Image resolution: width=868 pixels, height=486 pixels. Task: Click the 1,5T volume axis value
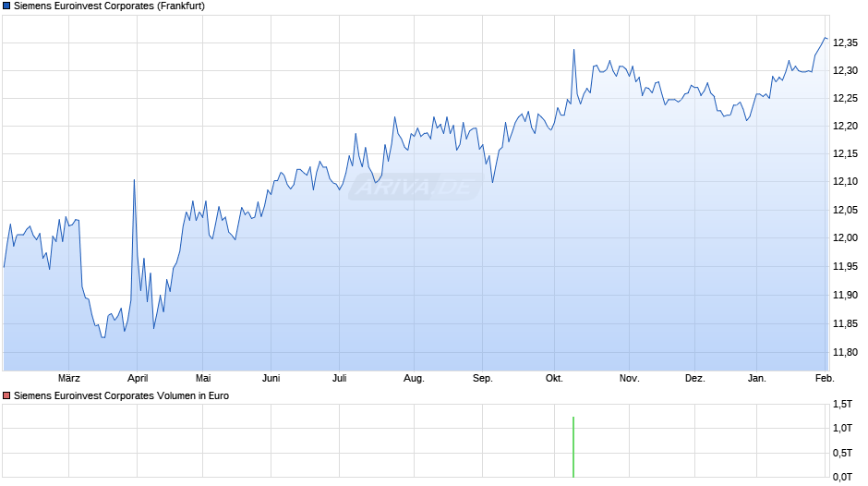click(x=842, y=404)
